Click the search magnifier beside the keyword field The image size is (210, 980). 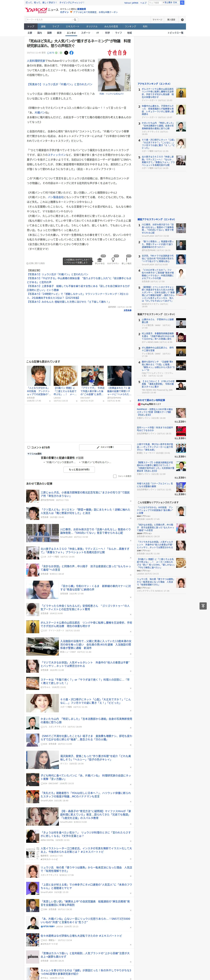click(75, 19)
